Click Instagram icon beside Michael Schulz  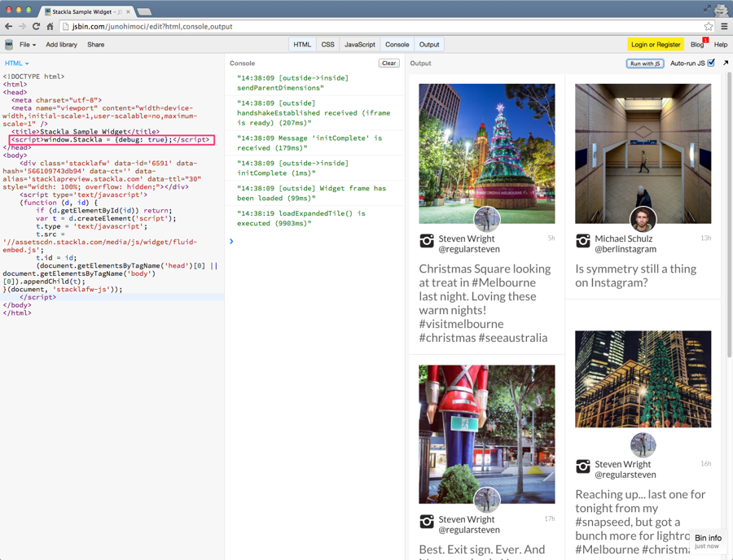click(x=583, y=241)
